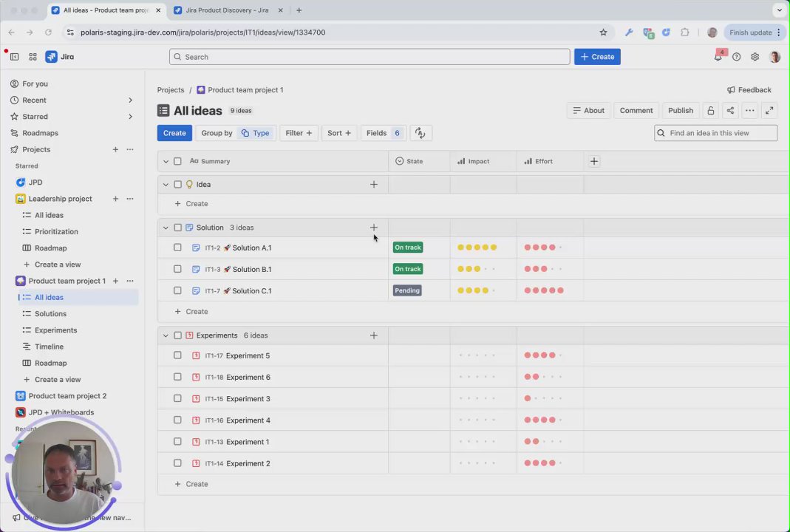Open the Fields panel
Screen dimensions: 790x532
pos(384,133)
